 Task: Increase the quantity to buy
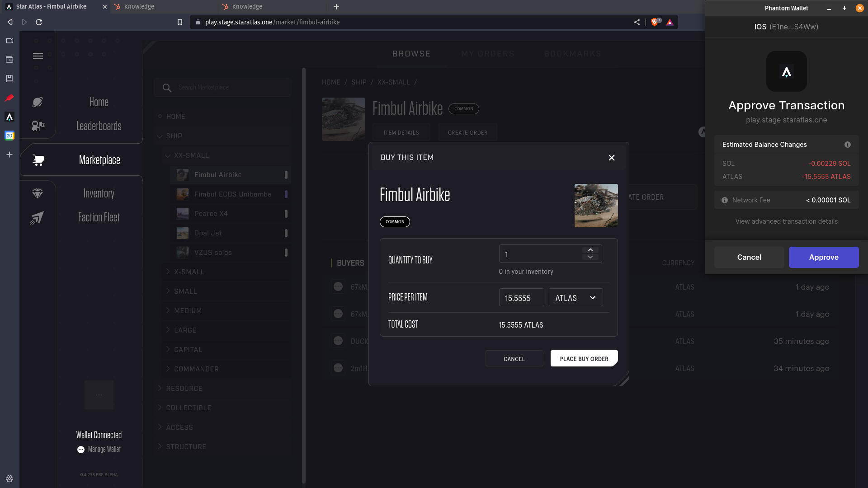click(x=590, y=250)
